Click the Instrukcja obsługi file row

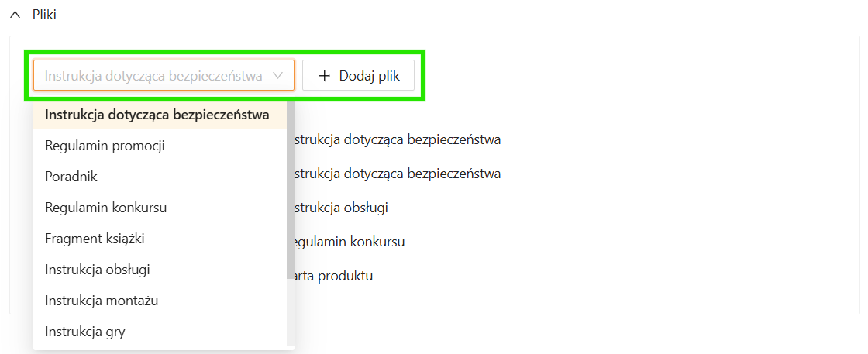pyautogui.click(x=339, y=208)
